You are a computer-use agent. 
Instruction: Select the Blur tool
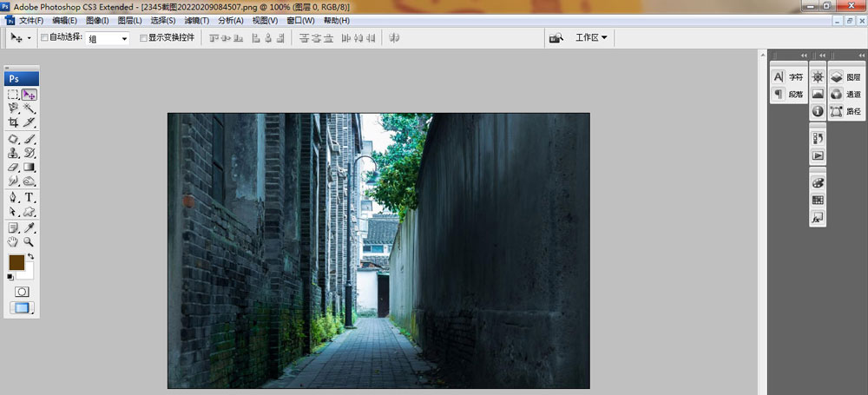(x=14, y=181)
